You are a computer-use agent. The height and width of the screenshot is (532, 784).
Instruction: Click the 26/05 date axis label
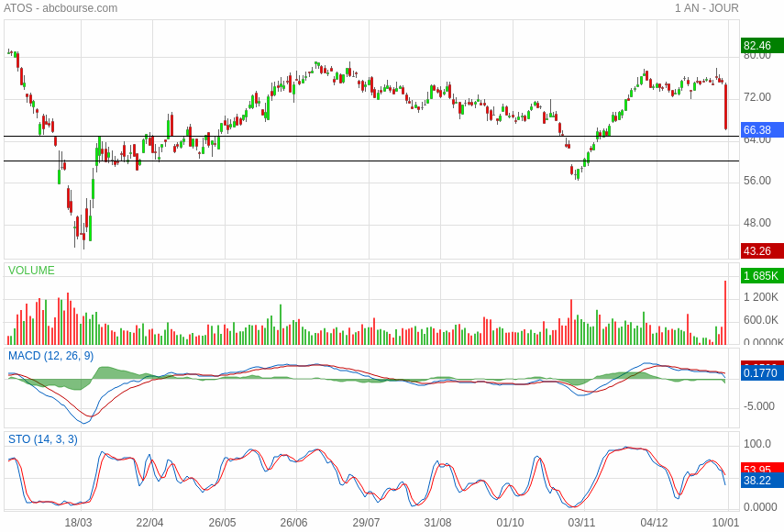(222, 523)
